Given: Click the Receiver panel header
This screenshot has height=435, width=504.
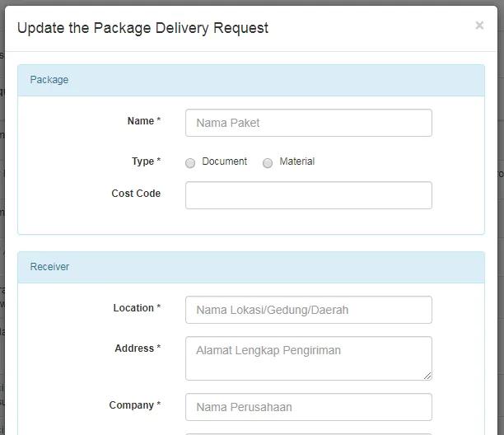Looking at the screenshot, I should 251,267.
